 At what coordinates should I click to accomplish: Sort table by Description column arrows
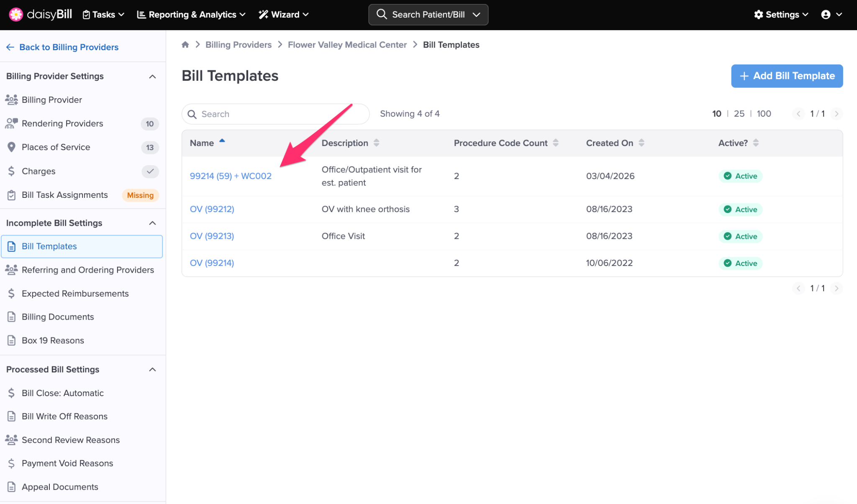376,143
